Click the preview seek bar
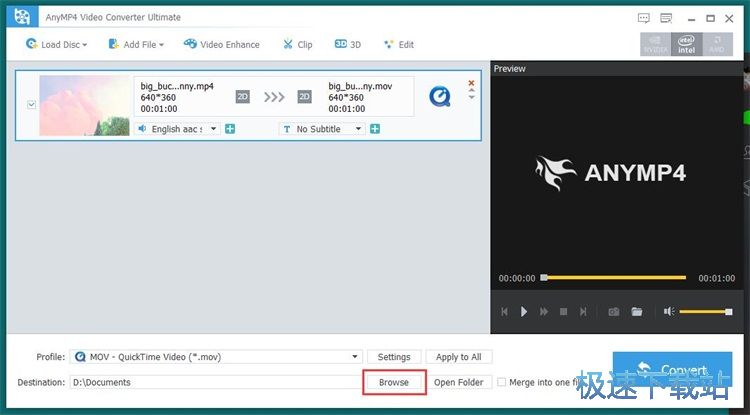The height and width of the screenshot is (415, 750). (x=614, y=277)
